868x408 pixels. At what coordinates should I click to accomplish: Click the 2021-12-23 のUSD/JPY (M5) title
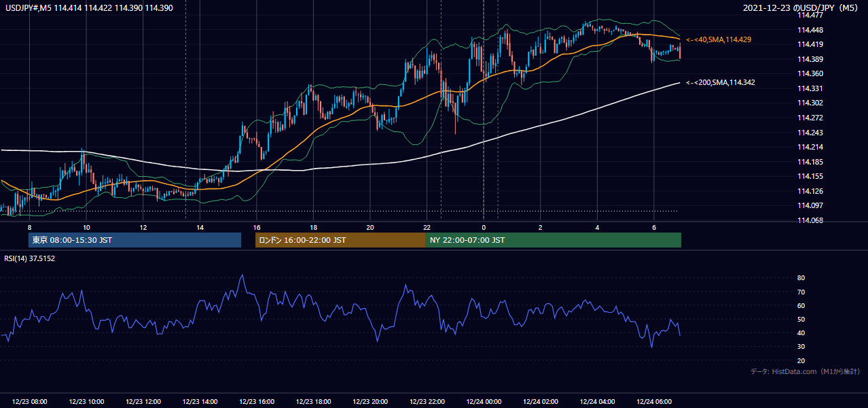pos(801,8)
